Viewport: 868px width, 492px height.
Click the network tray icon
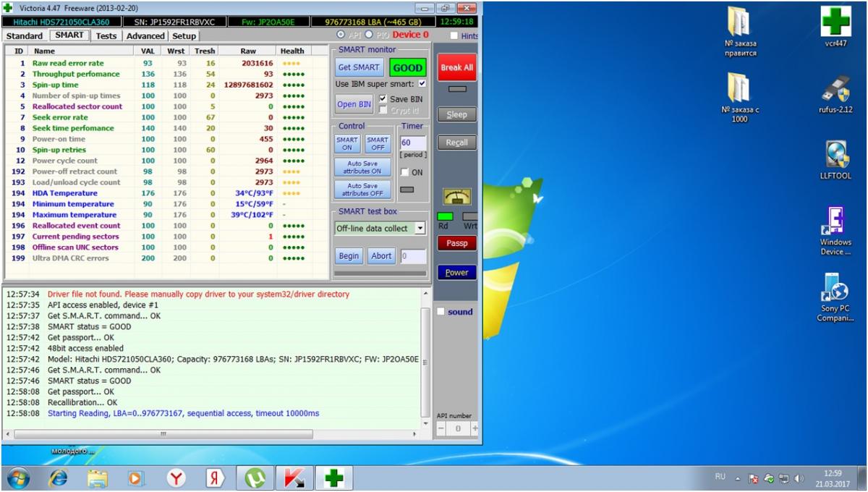click(783, 478)
